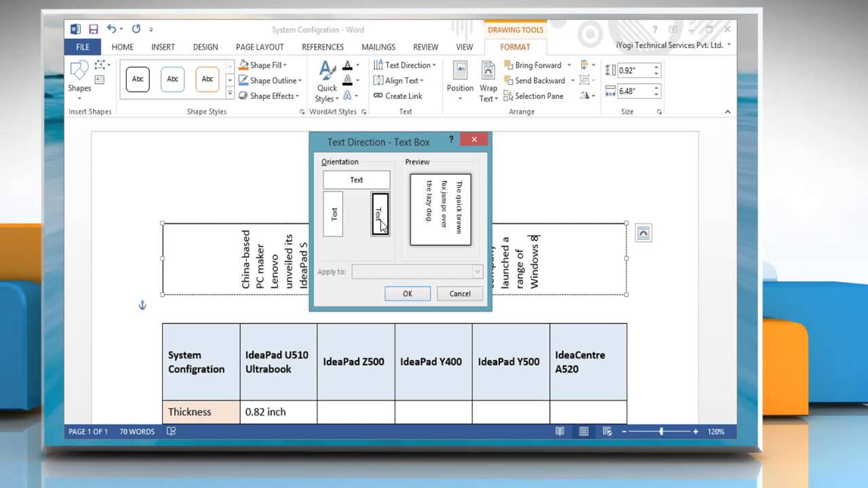The height and width of the screenshot is (488, 868).
Task: Switch to the DESIGN tab
Action: pyautogui.click(x=205, y=47)
